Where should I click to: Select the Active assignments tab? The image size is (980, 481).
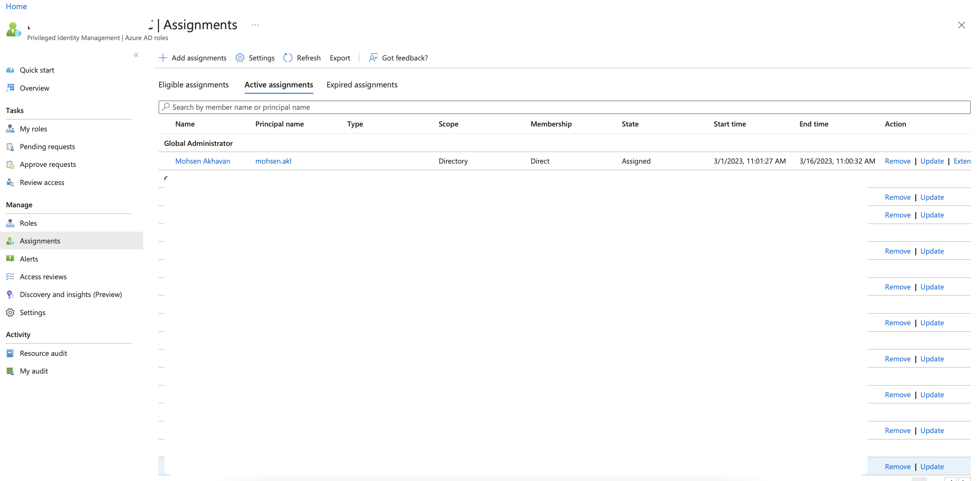pos(279,85)
